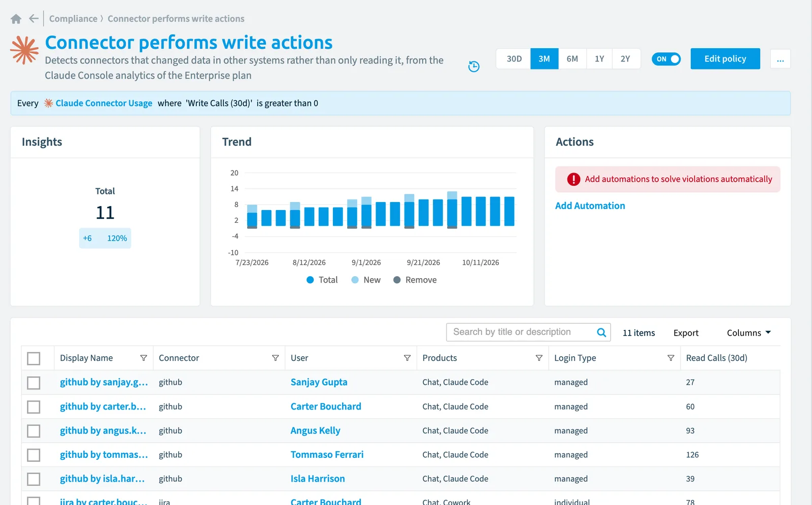Tick the select-all header checkbox
The image size is (812, 505).
tap(33, 358)
